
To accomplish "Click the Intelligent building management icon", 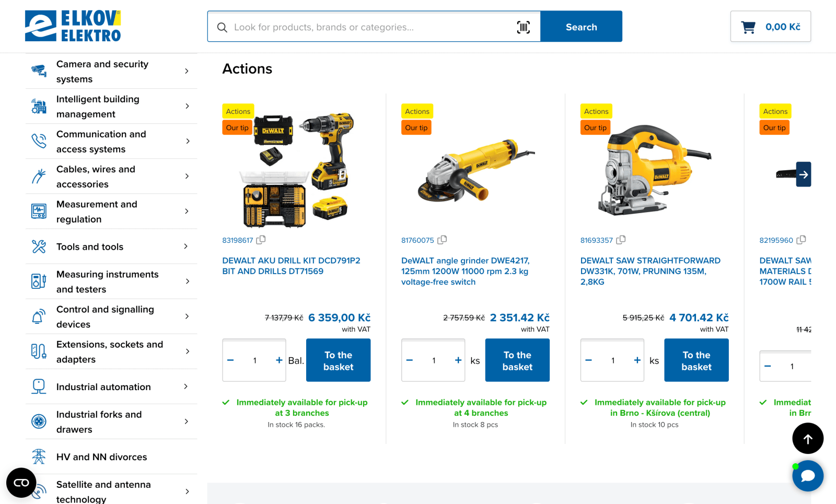I will [39, 106].
